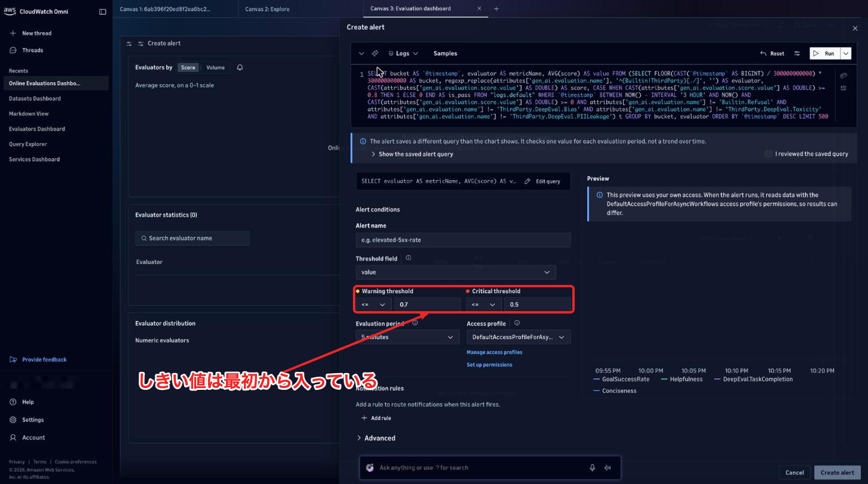Add a new canvas tab with plus icon
The height and width of the screenshot is (484, 868).
coord(497,9)
